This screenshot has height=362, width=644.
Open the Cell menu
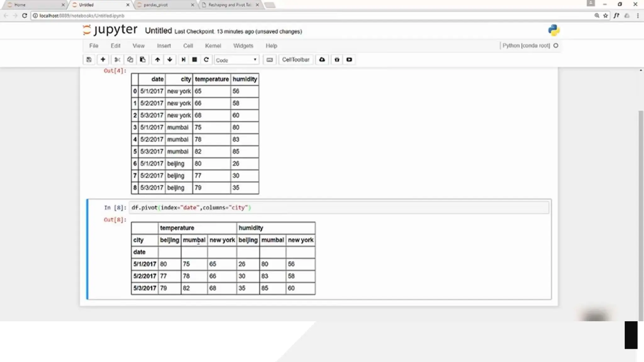[x=188, y=46]
